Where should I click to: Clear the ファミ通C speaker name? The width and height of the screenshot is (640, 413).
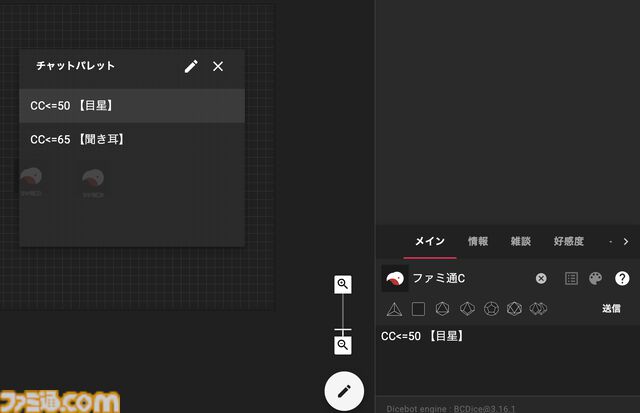541,278
